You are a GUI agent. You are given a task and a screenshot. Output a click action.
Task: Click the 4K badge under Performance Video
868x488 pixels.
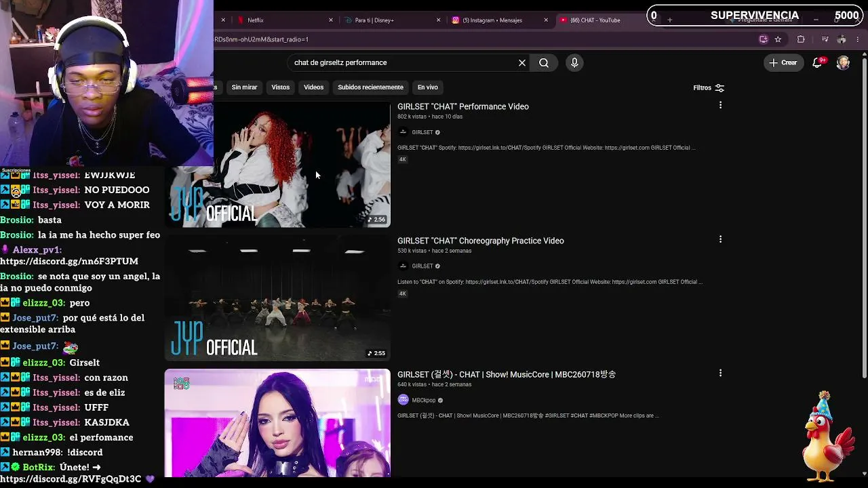(x=403, y=159)
